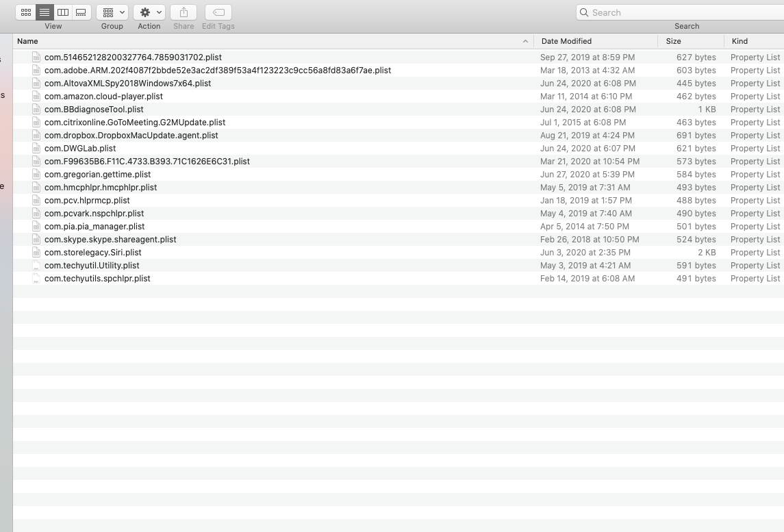Click the com.techyutil.Utility.plist file icon

(36, 265)
